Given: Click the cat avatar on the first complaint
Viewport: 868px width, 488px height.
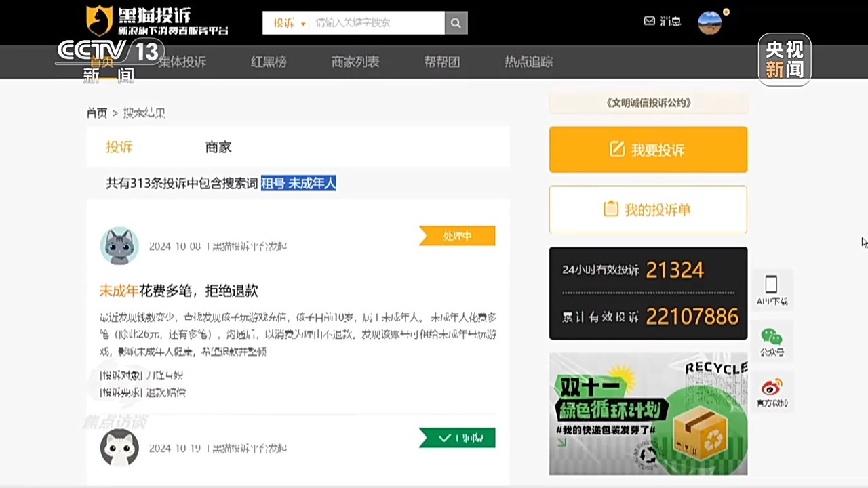Looking at the screenshot, I should (x=119, y=246).
